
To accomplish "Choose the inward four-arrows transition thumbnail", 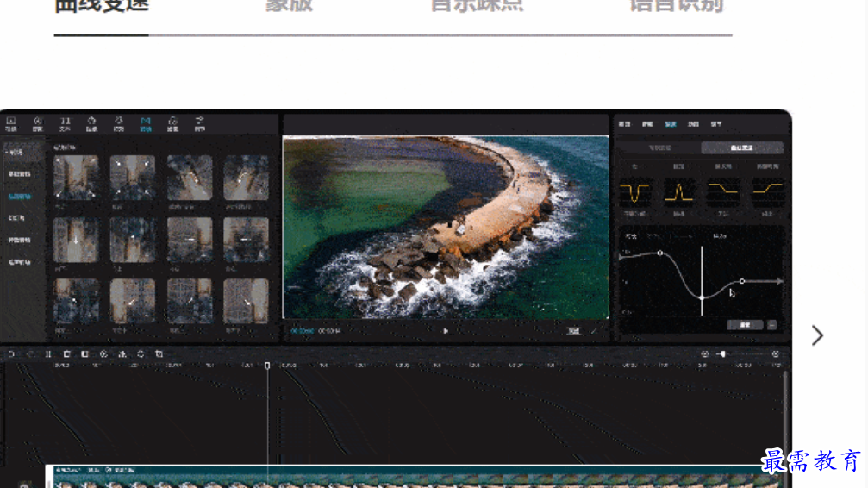I will [x=133, y=178].
